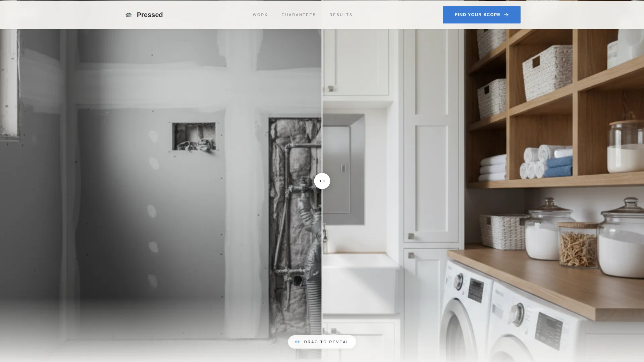The width and height of the screenshot is (644, 362).
Task: Open the Pressed brand home link
Action: click(144, 15)
